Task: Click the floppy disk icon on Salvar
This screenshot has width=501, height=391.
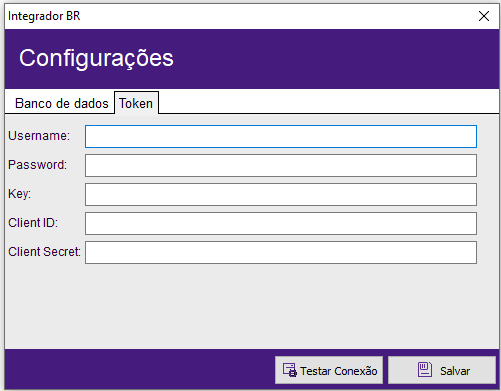Action: [x=425, y=370]
